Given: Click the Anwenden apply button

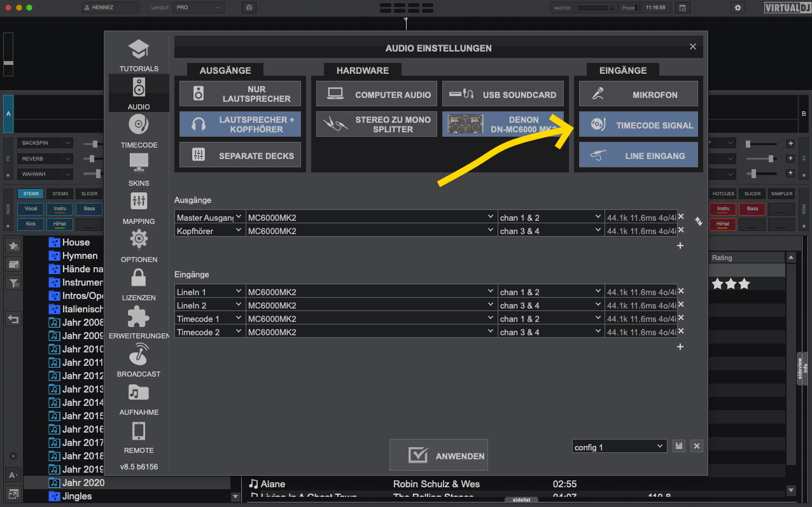Looking at the screenshot, I should click(438, 455).
